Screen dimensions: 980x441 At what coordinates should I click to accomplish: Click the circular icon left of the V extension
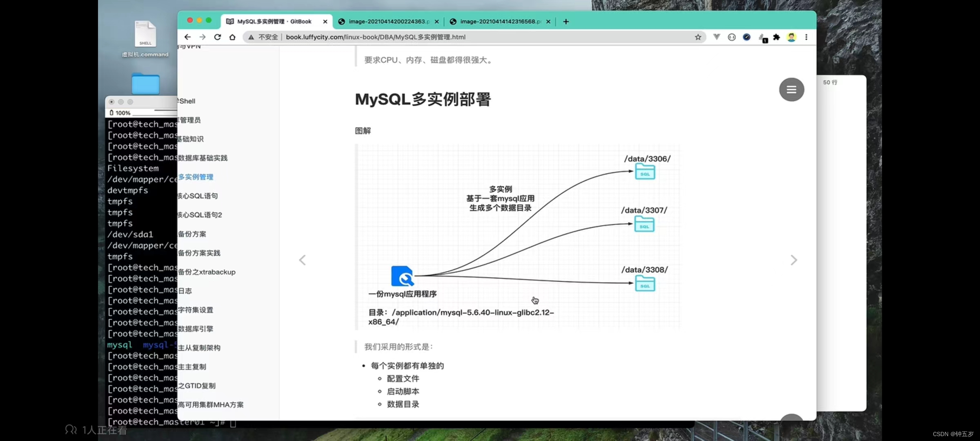tap(732, 37)
